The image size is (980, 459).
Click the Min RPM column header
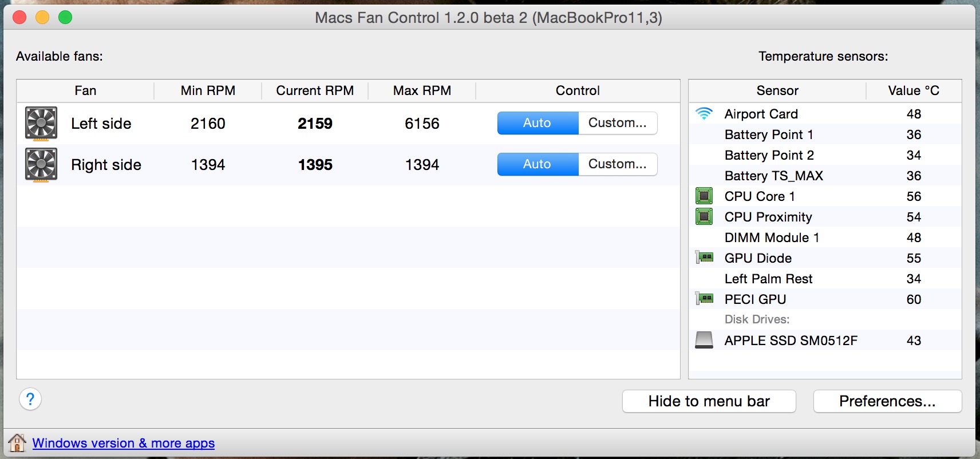(x=208, y=90)
